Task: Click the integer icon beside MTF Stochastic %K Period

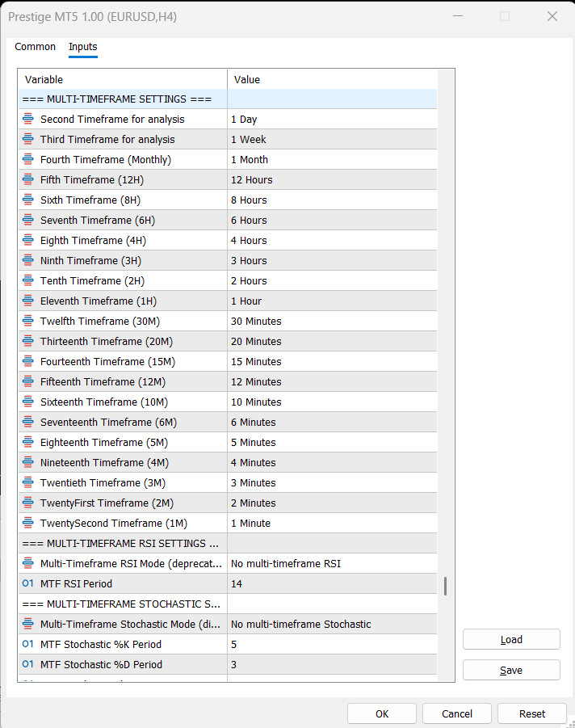Action: pyautogui.click(x=27, y=644)
